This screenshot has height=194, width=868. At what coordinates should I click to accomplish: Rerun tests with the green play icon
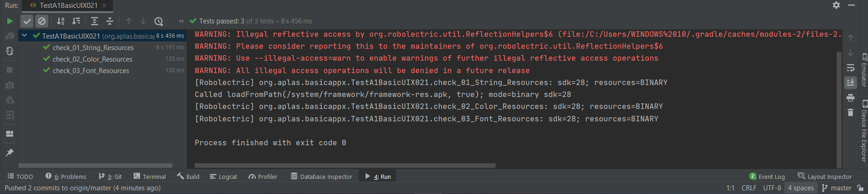pyautogui.click(x=10, y=21)
